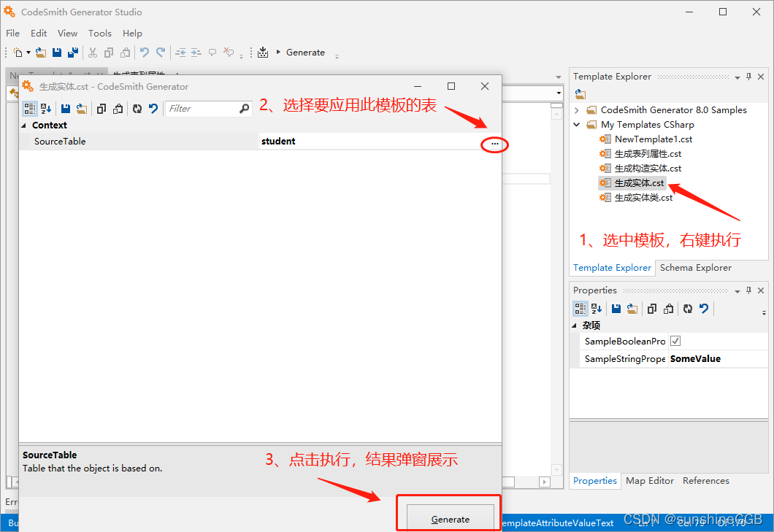Screen dimensions: 774x532
Task: Click Undo arrow in Studio main toolbar
Action: tap(144, 53)
